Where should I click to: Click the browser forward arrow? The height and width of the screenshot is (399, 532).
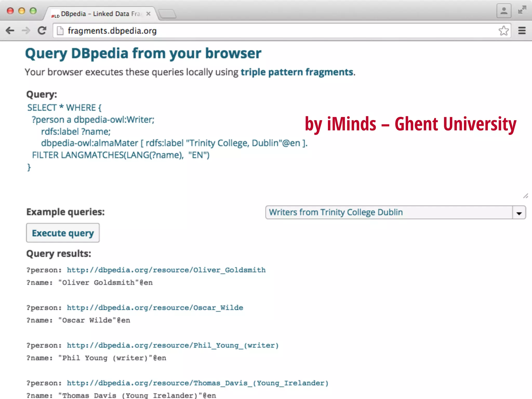click(x=26, y=31)
